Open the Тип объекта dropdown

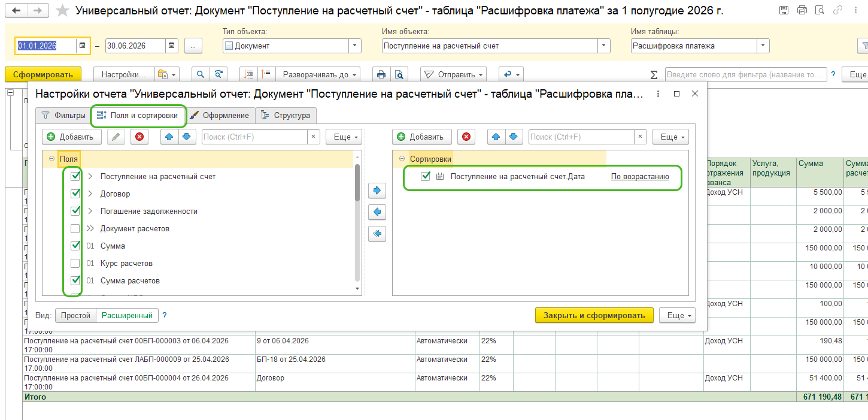(x=356, y=46)
